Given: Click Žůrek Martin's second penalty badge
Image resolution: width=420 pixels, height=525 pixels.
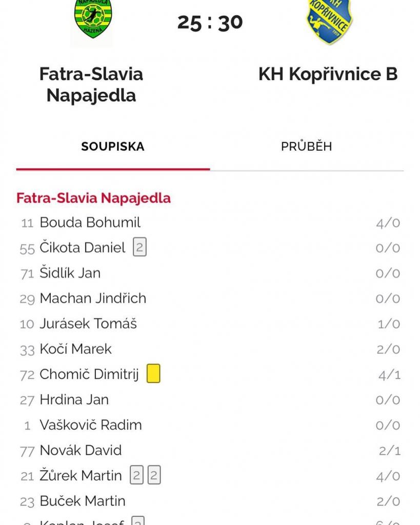Looking at the screenshot, I should click(154, 476).
